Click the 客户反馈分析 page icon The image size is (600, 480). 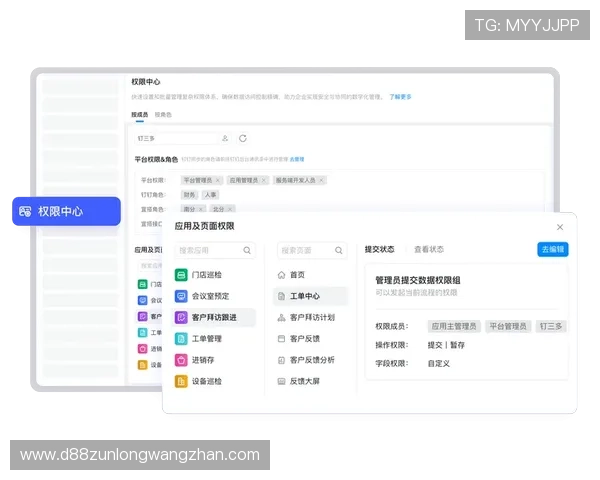coord(281,360)
